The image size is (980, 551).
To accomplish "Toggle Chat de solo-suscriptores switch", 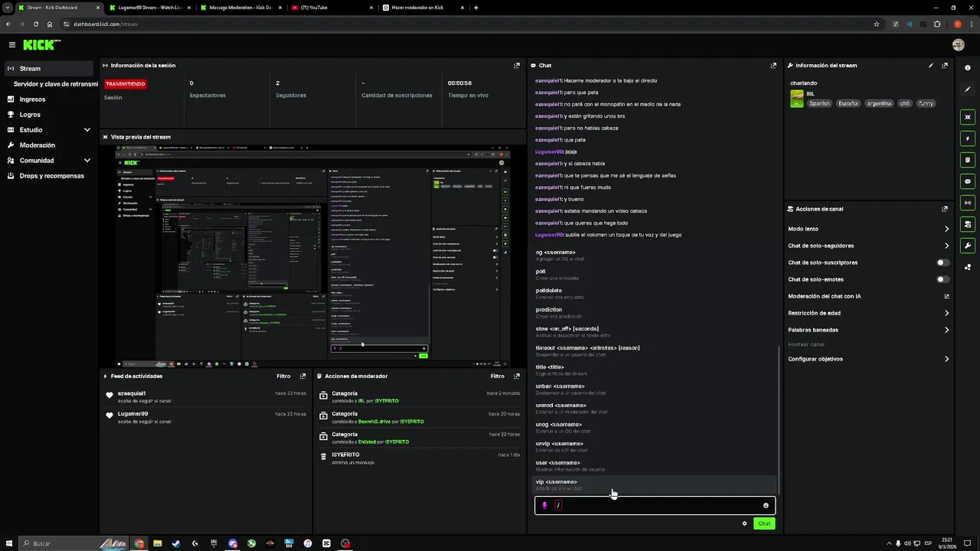I will [x=943, y=262].
